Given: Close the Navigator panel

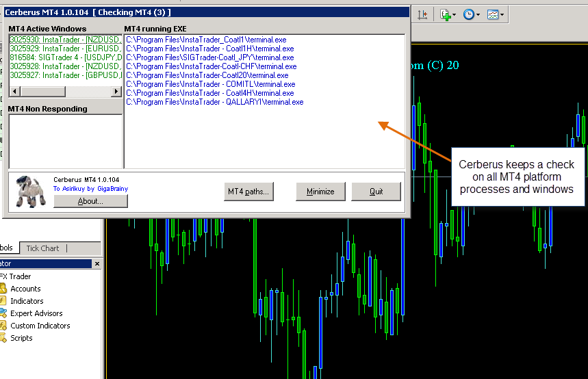Looking at the screenshot, I should pos(97,264).
